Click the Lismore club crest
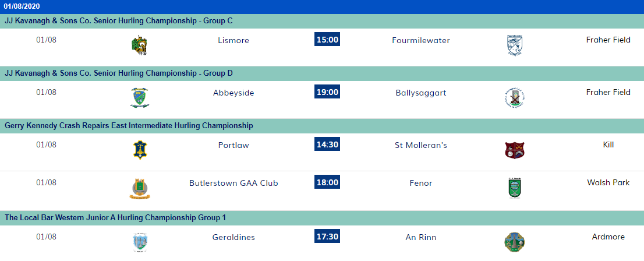The height and width of the screenshot is (261, 644). (x=139, y=45)
